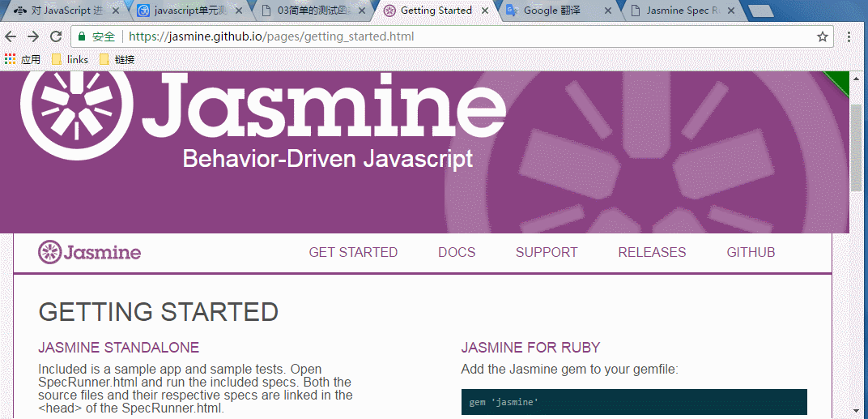The width and height of the screenshot is (868, 419).
Task: Switch to the Google 翻译 tab
Action: click(560, 11)
